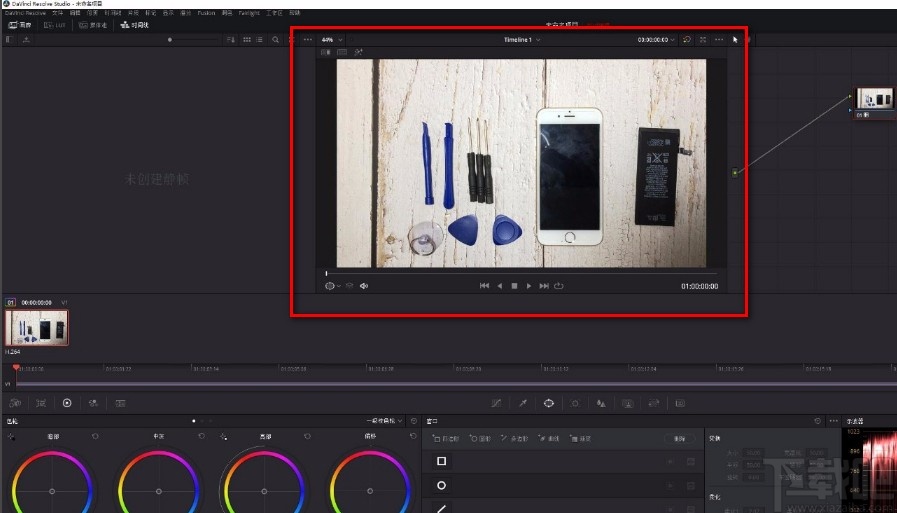Screen dimensions: 897x513
Task: Toggle the loop playback icon
Action: click(559, 286)
